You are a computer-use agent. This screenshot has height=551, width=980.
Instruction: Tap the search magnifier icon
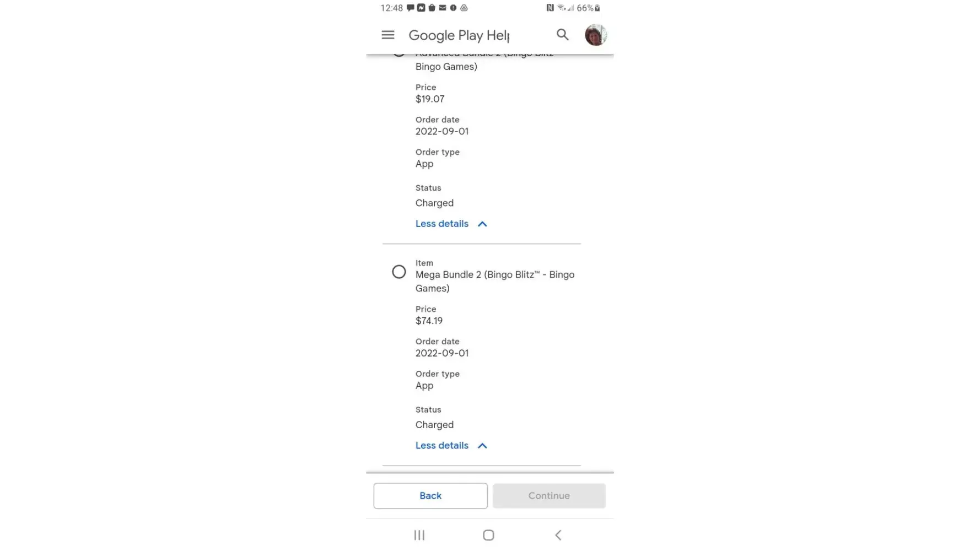click(x=562, y=35)
